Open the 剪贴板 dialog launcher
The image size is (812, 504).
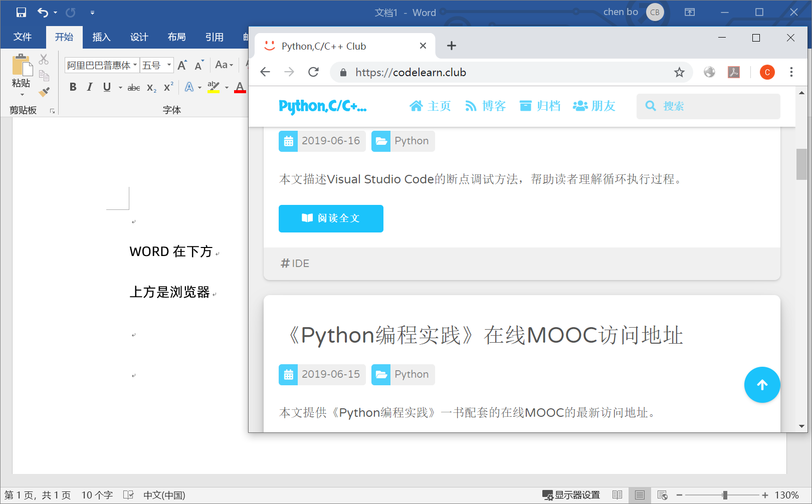(52, 111)
